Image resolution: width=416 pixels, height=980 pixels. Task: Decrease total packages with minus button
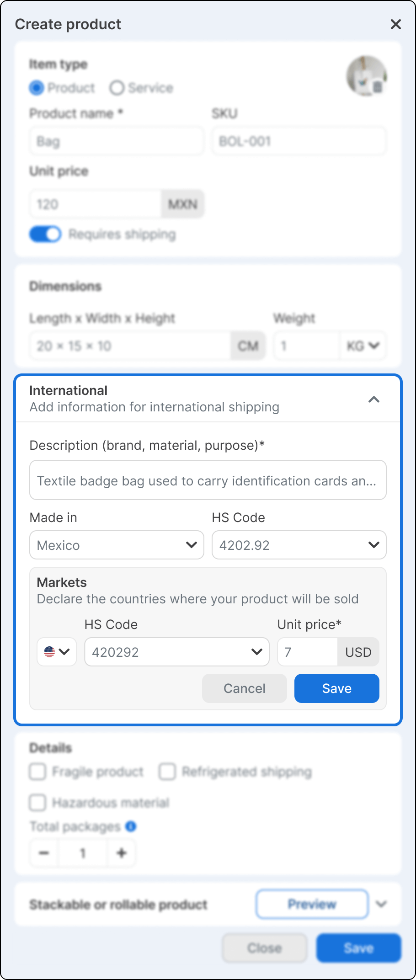44,853
